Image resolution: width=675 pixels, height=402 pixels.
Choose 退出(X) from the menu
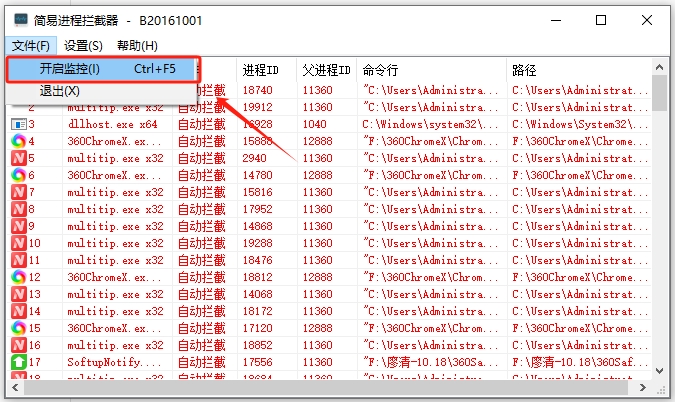pos(103,91)
